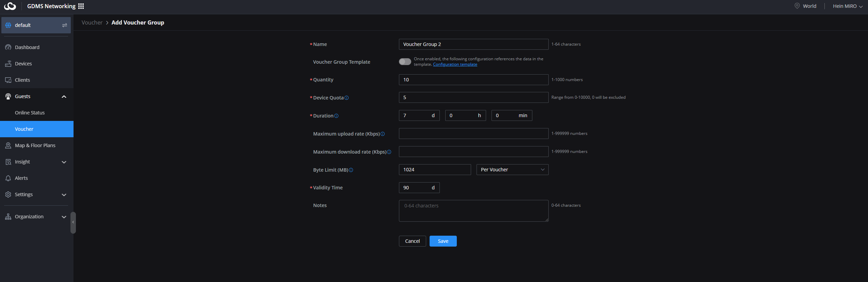The image size is (868, 282).
Task: Open the Per Voucher dropdown
Action: 512,170
